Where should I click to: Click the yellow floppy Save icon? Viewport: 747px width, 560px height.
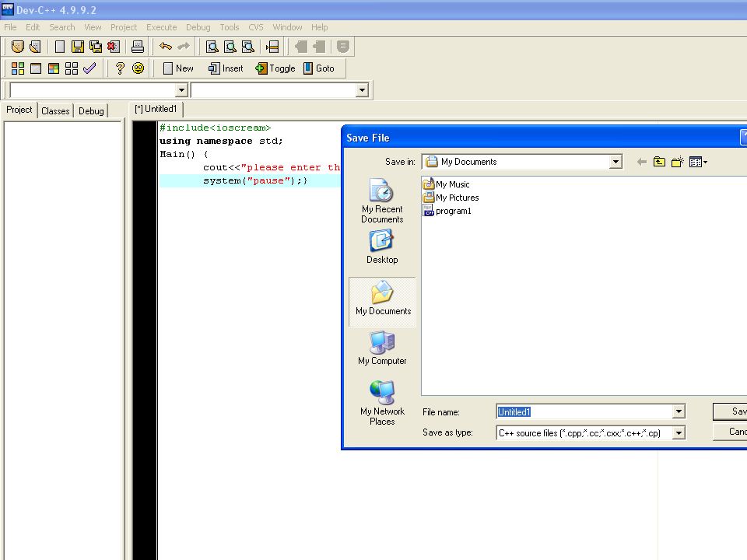78,47
